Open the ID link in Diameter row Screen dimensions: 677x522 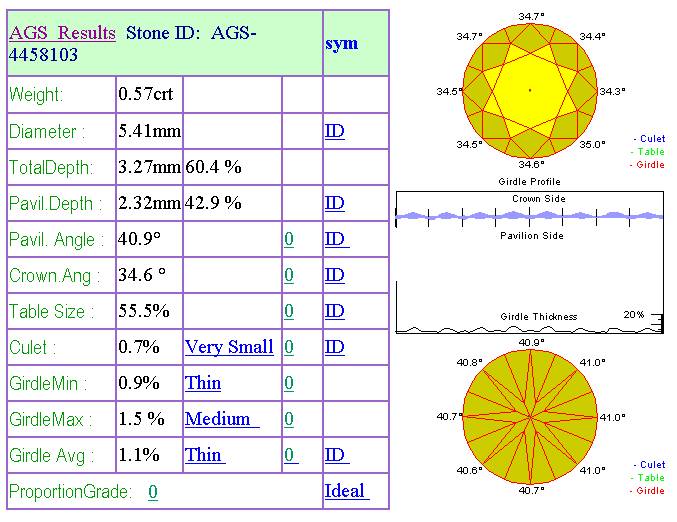pyautogui.click(x=335, y=131)
